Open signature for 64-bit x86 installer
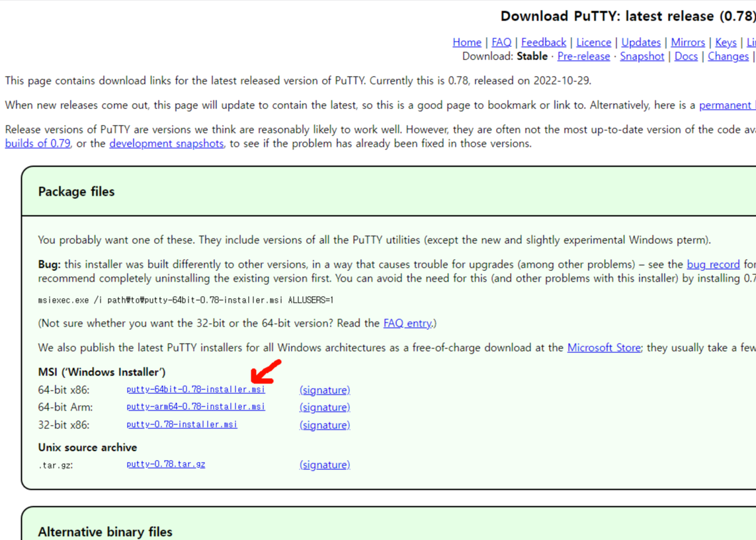 point(325,390)
